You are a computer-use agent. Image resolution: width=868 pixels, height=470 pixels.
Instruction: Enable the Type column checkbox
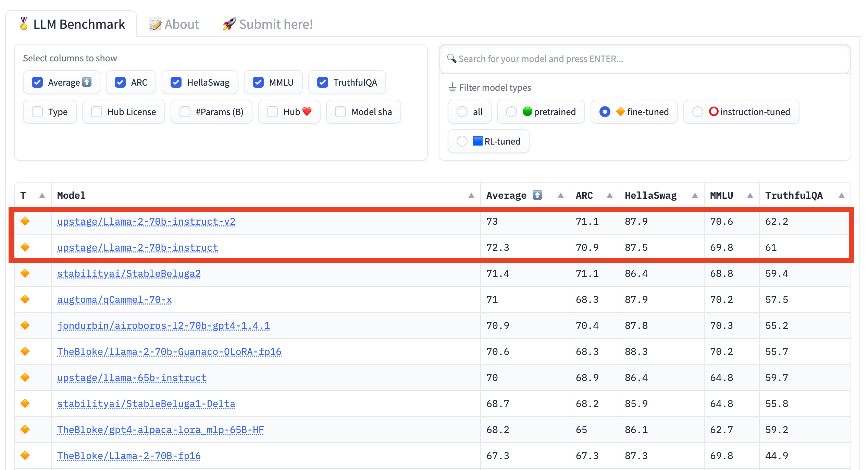tap(37, 112)
